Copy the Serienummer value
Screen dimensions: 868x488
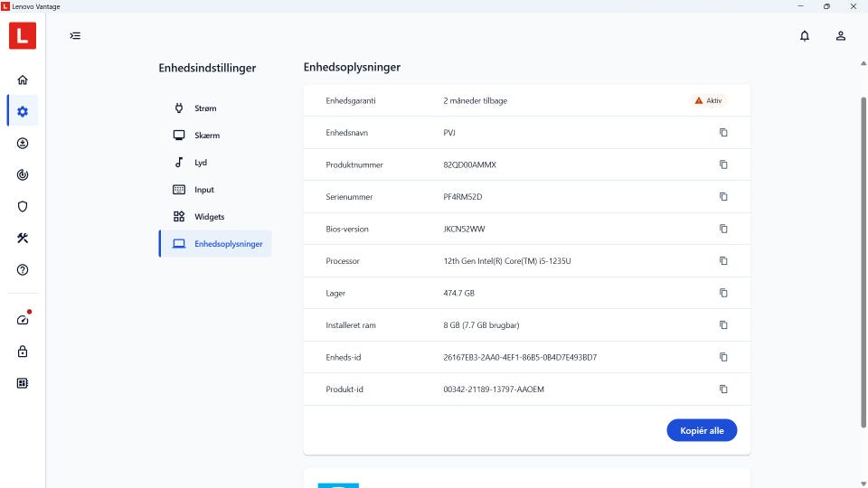click(x=723, y=196)
